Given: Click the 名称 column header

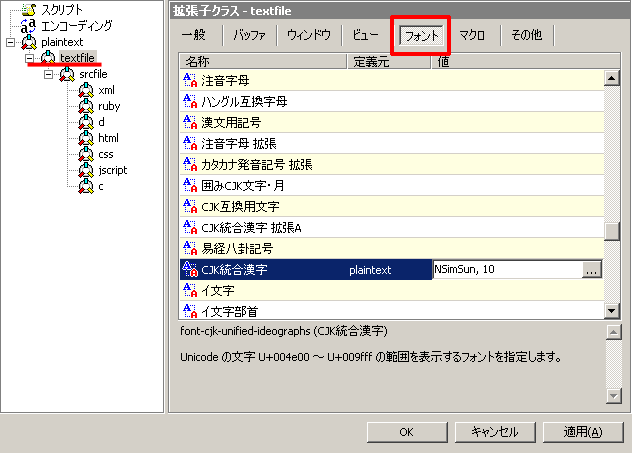Looking at the screenshot, I should [263, 61].
